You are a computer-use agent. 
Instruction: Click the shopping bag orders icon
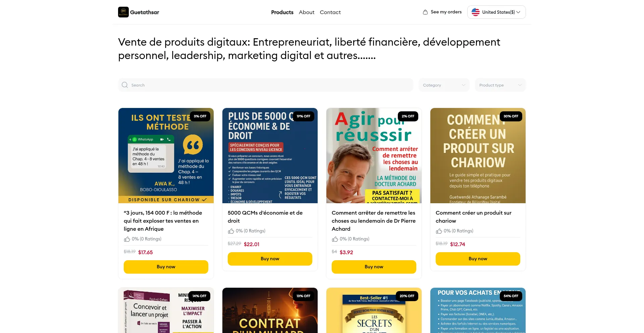coord(425,12)
